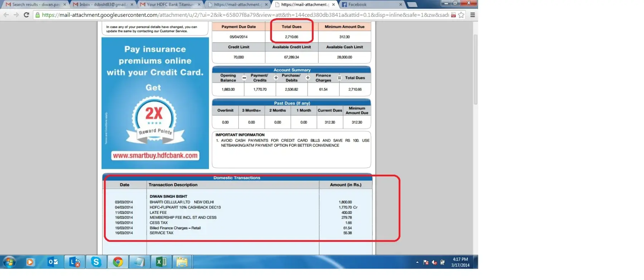Click the browser forward arrow
Viewport: 644px width, 280px height.
tap(16, 15)
